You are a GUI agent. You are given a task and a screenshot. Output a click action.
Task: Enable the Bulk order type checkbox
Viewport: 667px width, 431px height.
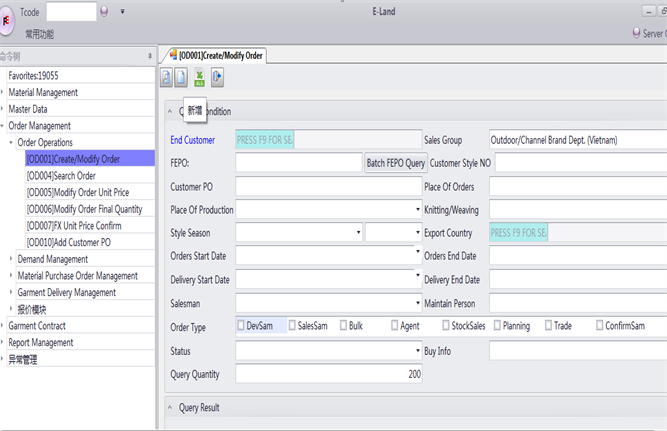point(342,325)
